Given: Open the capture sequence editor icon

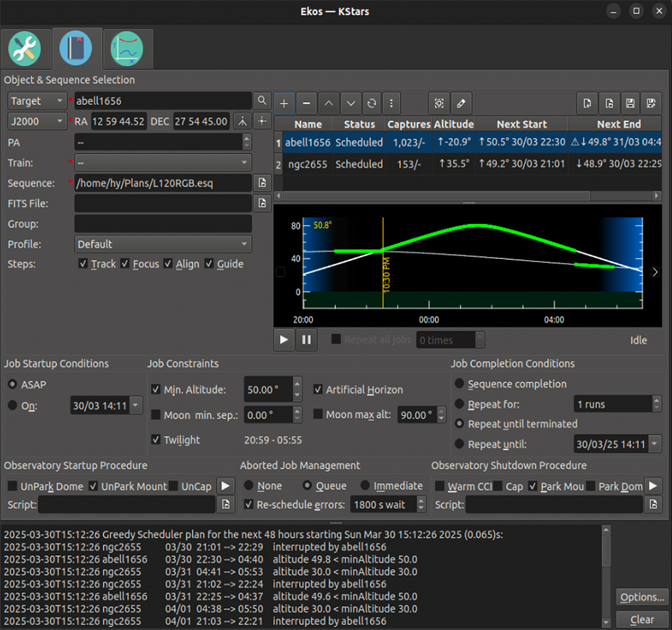Looking at the screenshot, I should pyautogui.click(x=439, y=103).
